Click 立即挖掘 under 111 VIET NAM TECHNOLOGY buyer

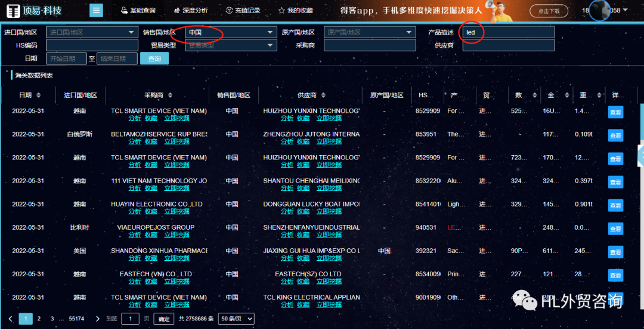(x=177, y=188)
